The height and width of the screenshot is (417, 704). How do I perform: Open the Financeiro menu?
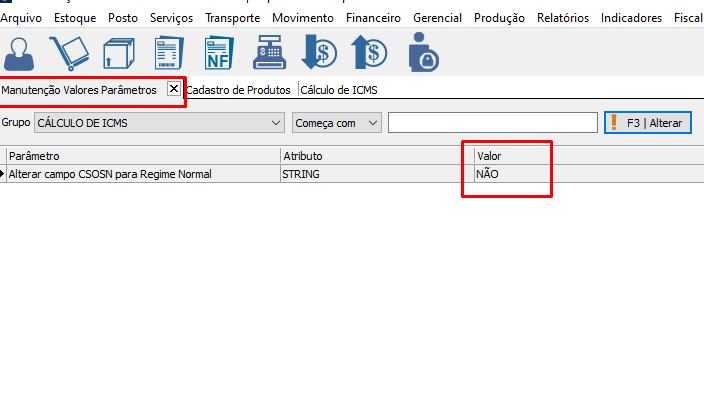(373, 18)
